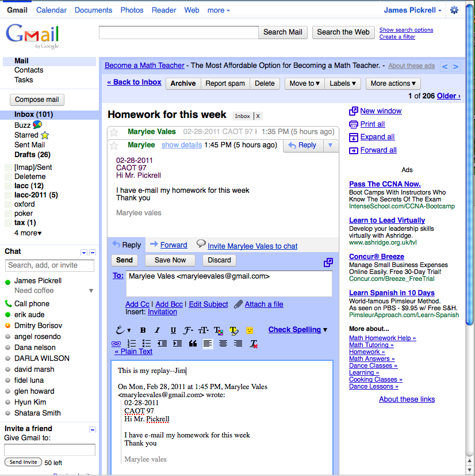Collapse the Chat panel

pos(93,253)
